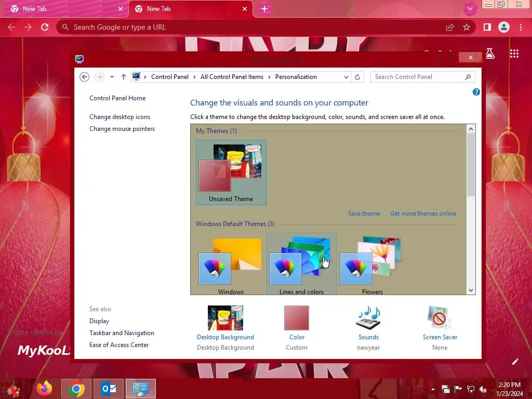Open address bar history dropdown
Viewport: 532px width, 399px height.
click(x=346, y=77)
